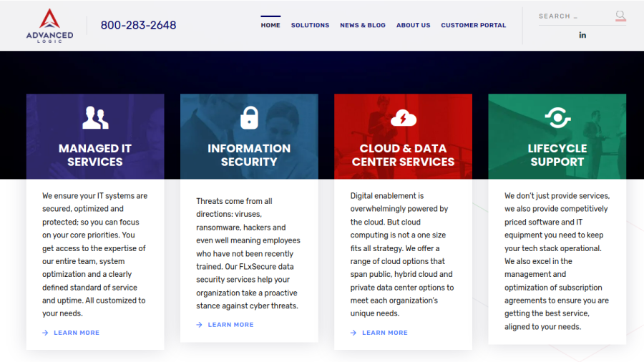This screenshot has width=644, height=362.
Task: Open the Information Security heading
Action: 249,155
